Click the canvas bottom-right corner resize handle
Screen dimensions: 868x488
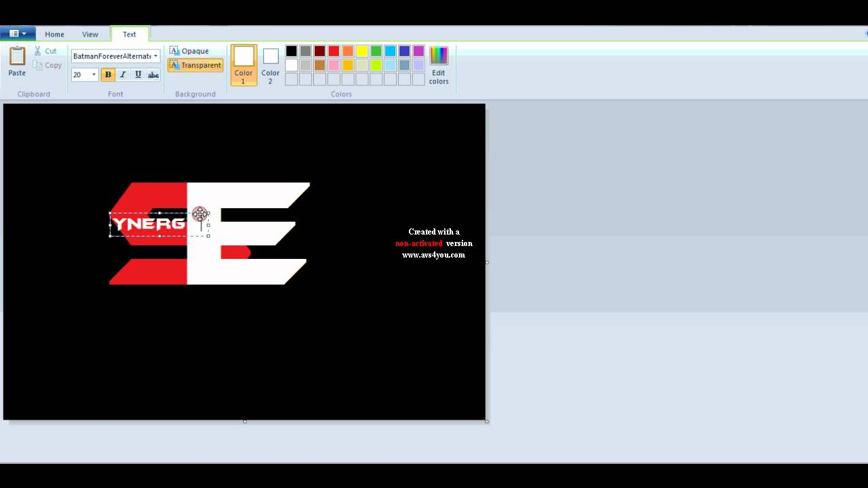pyautogui.click(x=487, y=421)
